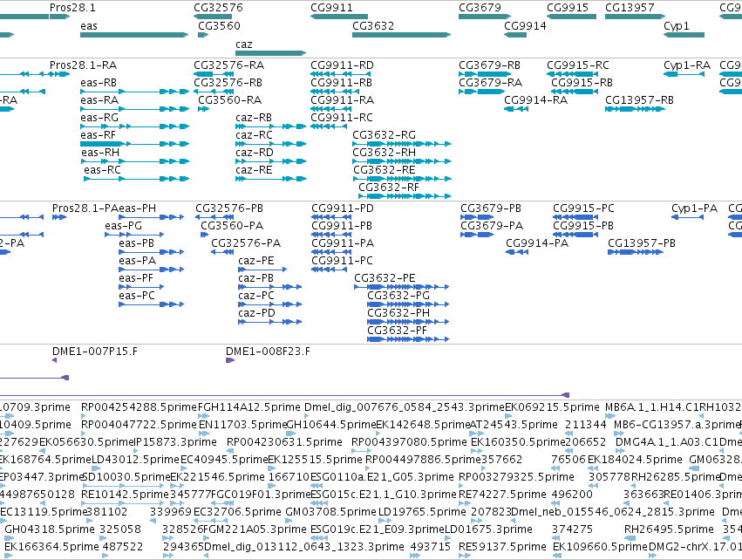The height and width of the screenshot is (560, 742).
Task: Click the caz-PE protein label
Action: tap(256, 262)
